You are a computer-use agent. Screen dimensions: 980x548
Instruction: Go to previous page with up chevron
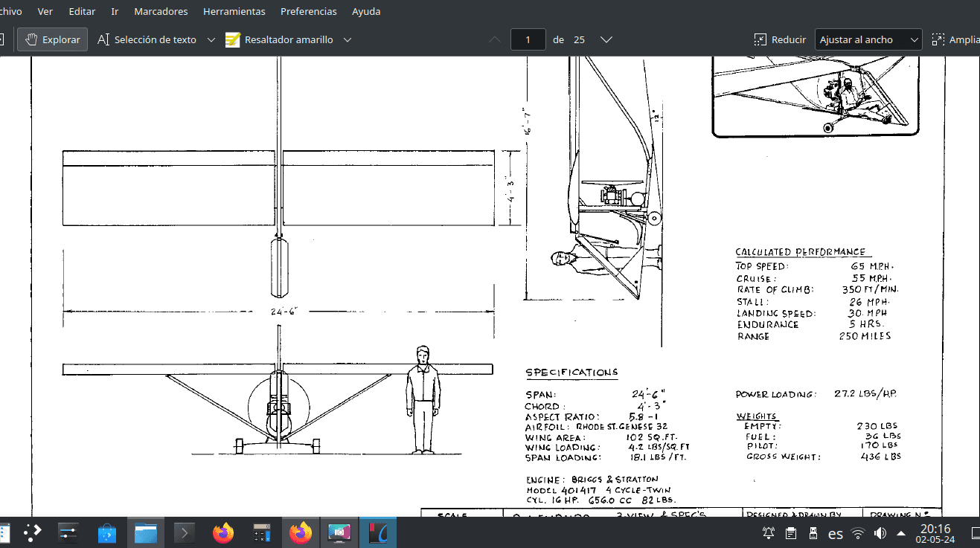click(495, 39)
